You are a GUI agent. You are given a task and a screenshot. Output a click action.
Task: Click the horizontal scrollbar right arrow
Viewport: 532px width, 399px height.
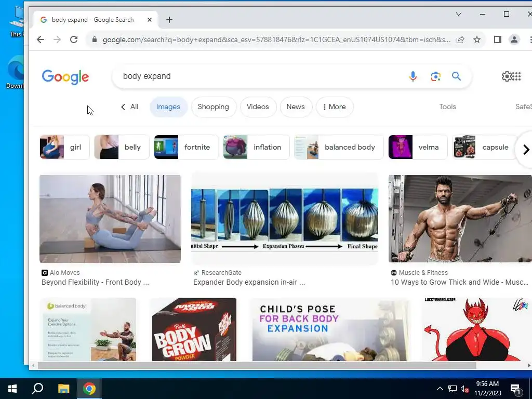pos(528,365)
